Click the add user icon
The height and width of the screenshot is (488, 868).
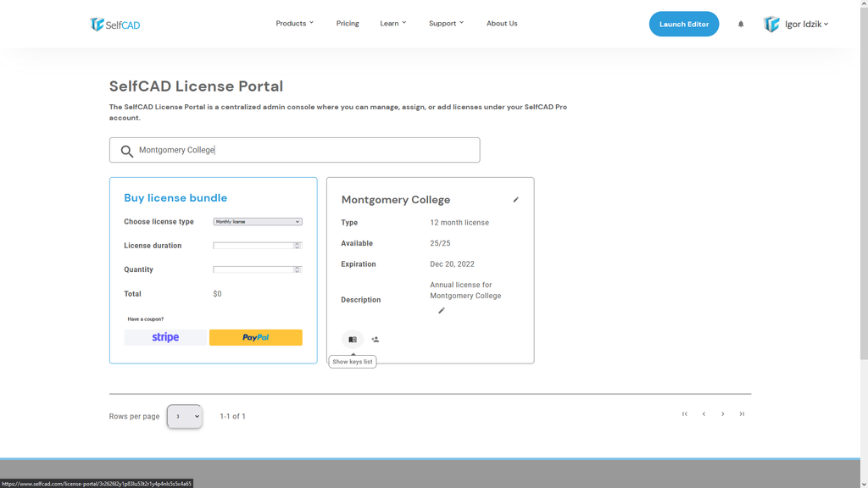[376, 339]
